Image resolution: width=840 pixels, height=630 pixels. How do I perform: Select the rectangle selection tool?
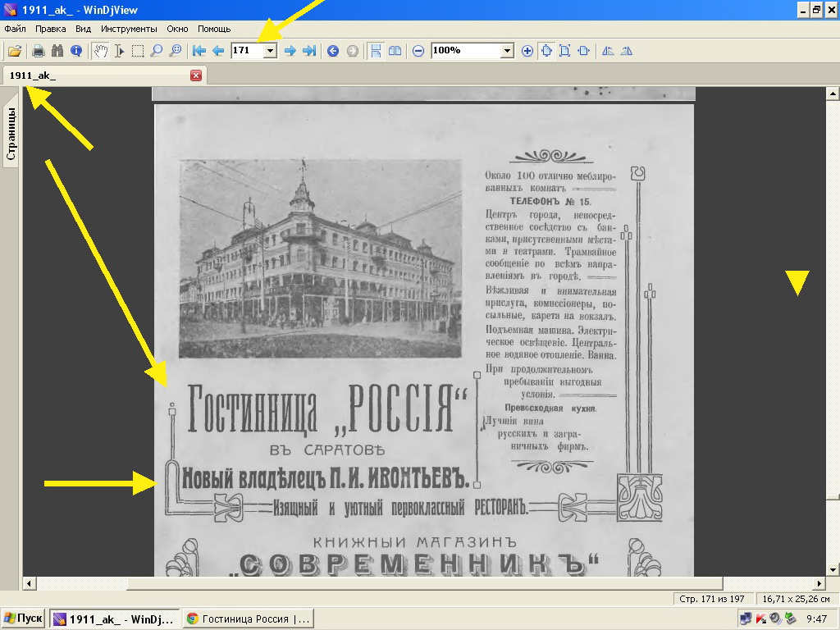tap(138, 51)
